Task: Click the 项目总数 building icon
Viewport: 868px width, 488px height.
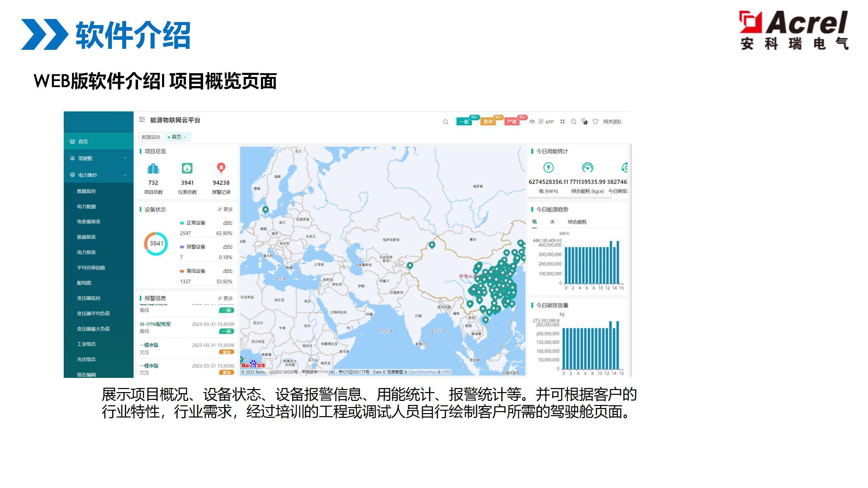Action: point(153,168)
